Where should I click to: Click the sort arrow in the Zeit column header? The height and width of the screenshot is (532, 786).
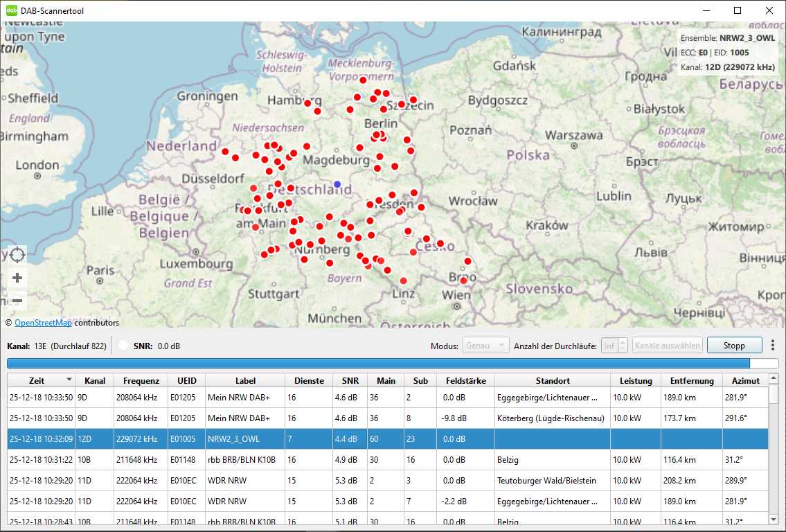tap(69, 380)
